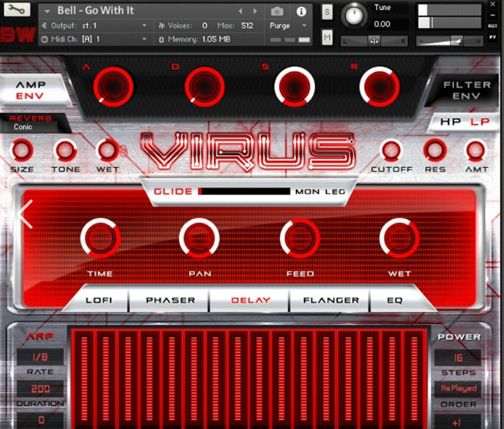The width and height of the screenshot is (504, 429).
Task: Click the eighth arp step bar
Action: (238, 379)
